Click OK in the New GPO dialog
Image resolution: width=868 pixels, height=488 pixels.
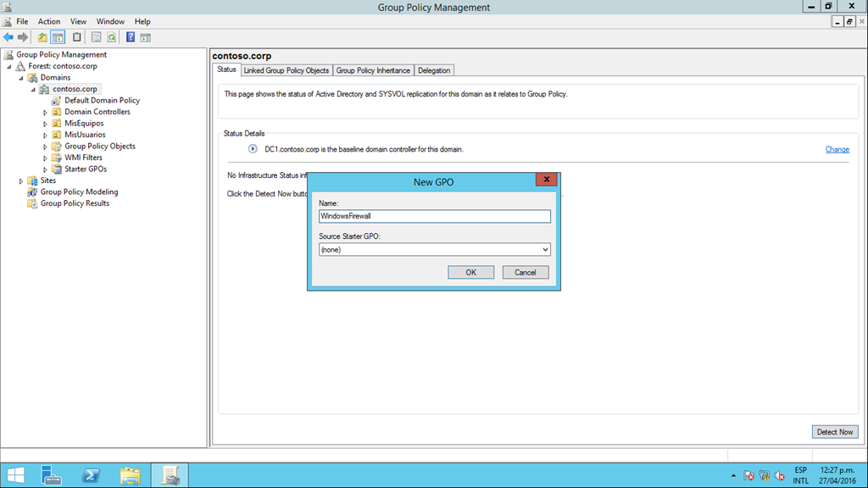[x=470, y=272]
